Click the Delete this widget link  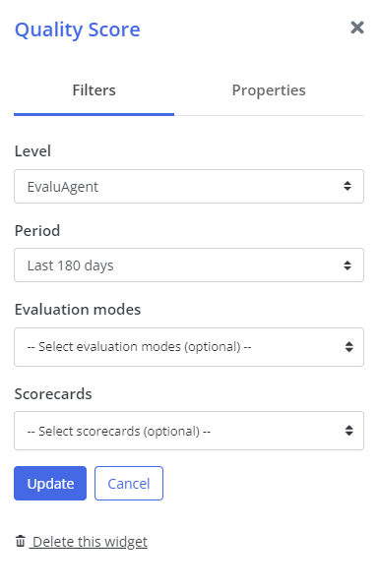pos(90,542)
